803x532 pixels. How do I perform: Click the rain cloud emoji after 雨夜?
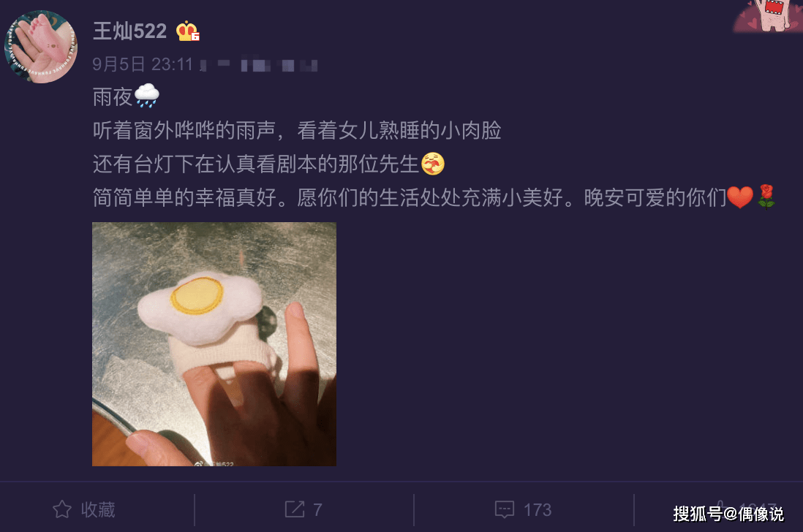147,96
